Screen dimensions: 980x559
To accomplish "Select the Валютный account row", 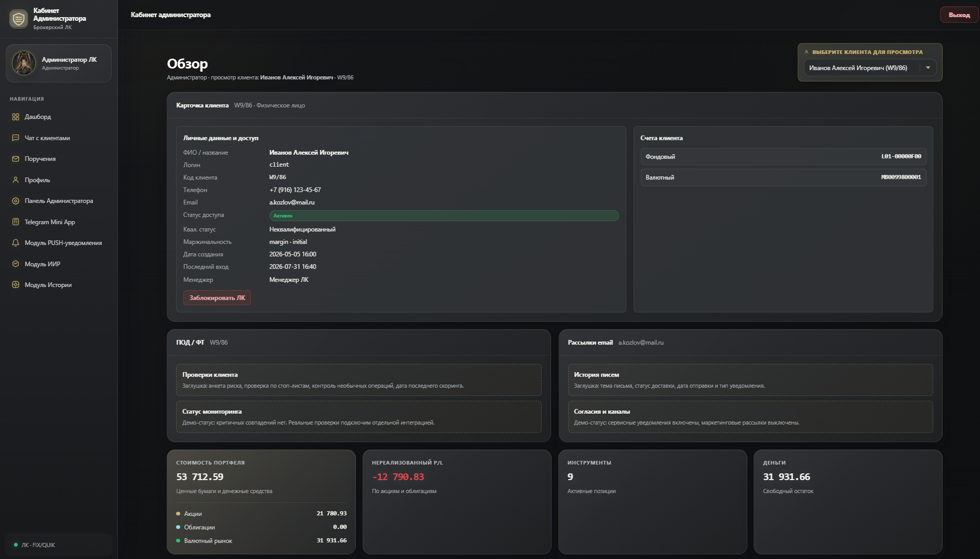I will click(x=783, y=178).
